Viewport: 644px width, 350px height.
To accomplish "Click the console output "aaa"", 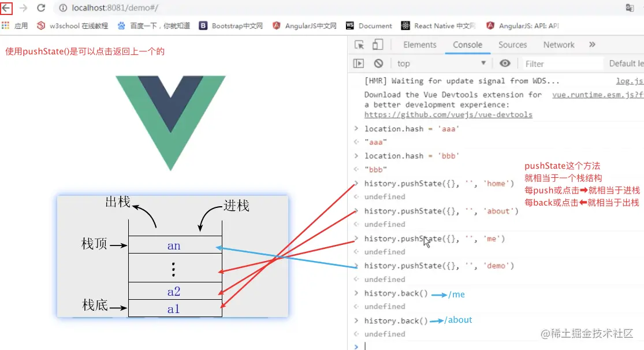I will [x=375, y=142].
